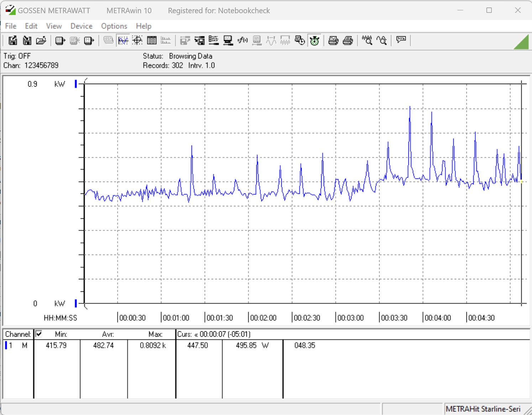532x415 pixels.
Task: Uncheck the Channel checkbox
Action: (x=39, y=334)
